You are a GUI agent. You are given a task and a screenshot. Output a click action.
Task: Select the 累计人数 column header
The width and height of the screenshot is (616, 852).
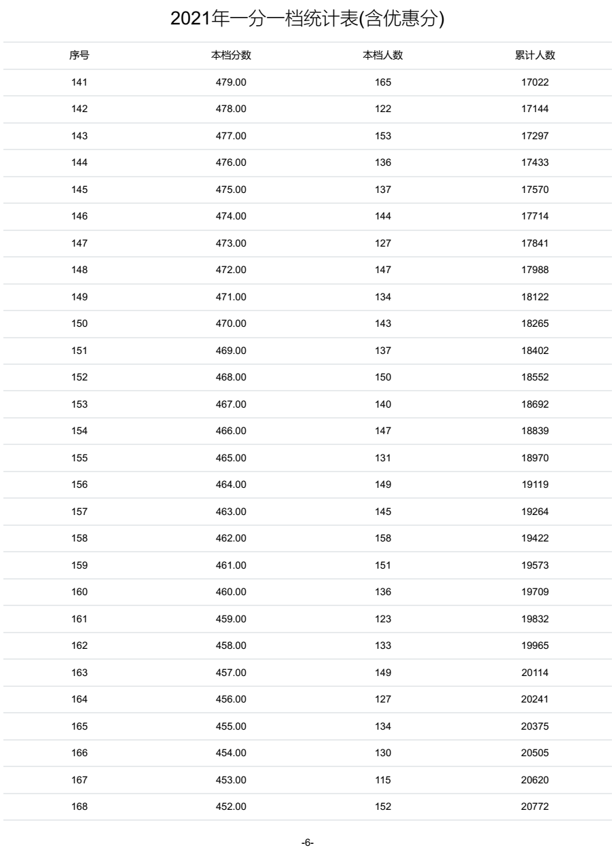tap(535, 56)
